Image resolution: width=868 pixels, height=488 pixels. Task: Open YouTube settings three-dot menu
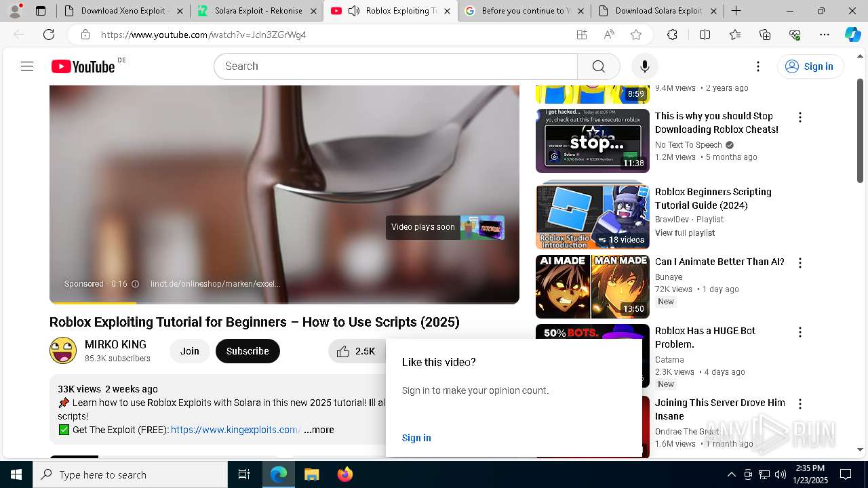[758, 66]
